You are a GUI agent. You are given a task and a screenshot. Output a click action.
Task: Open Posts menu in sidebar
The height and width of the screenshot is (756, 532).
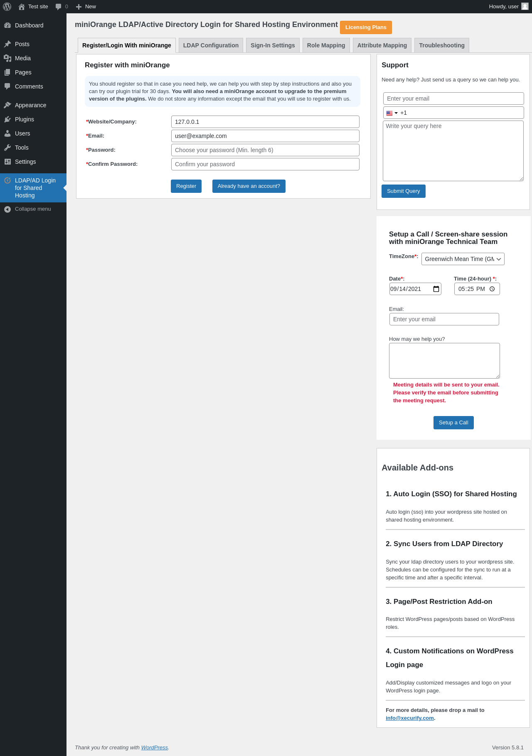pos(33,44)
